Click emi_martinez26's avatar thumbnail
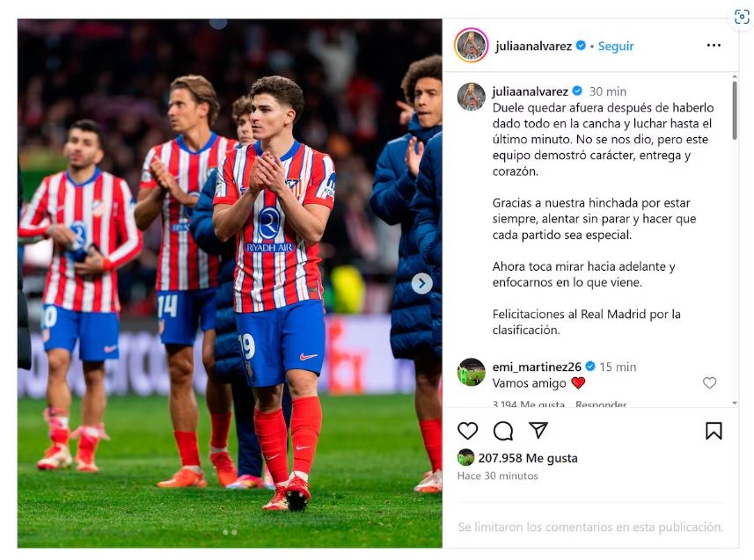The width and height of the screenshot is (754, 560). click(472, 373)
